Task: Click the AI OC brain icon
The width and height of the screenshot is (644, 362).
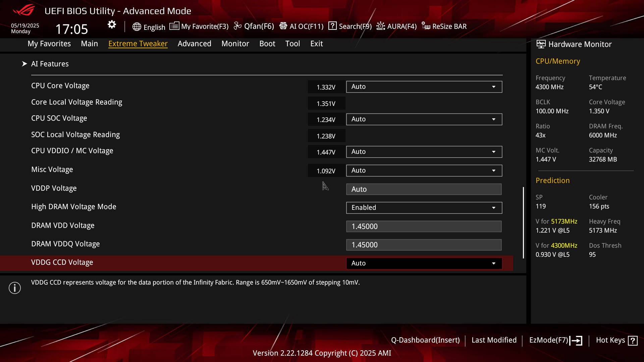Action: (283, 26)
